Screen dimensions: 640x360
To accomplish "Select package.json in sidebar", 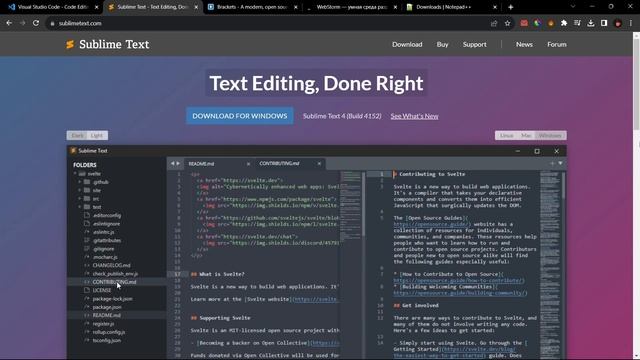I will click(x=107, y=307).
